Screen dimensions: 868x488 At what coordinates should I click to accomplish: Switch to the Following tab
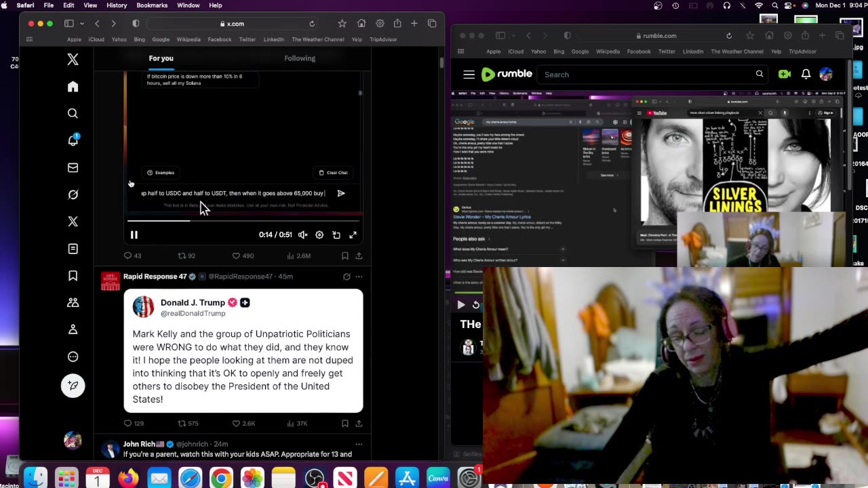pyautogui.click(x=300, y=58)
